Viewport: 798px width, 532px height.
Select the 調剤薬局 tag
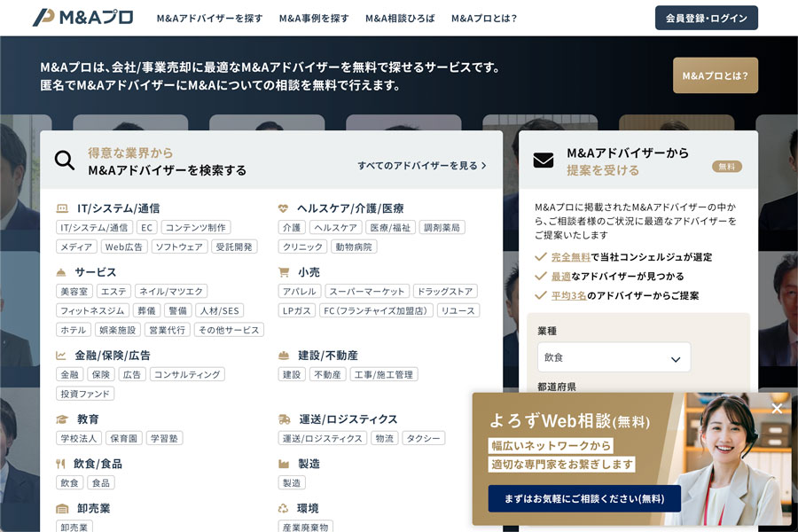442,228
